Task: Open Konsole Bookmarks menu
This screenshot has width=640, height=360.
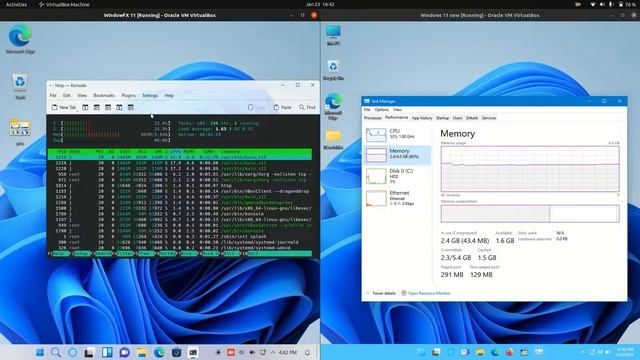Action: tap(104, 96)
